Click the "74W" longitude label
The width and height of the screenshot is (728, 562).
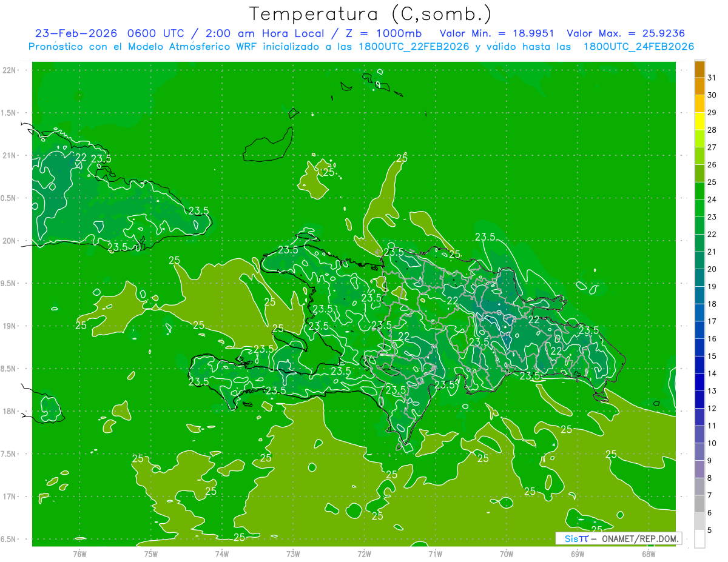(222, 554)
